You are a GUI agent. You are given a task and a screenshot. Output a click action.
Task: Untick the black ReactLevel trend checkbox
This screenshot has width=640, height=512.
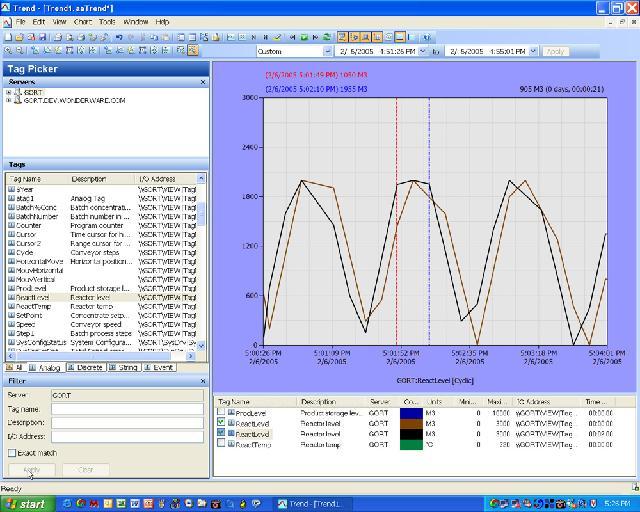click(x=221, y=432)
